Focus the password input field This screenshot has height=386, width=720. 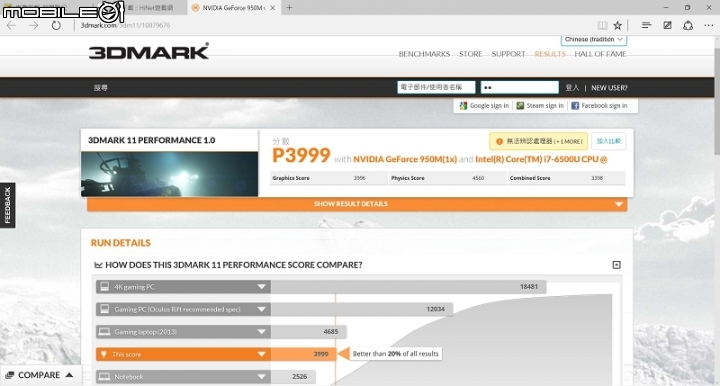(x=519, y=87)
